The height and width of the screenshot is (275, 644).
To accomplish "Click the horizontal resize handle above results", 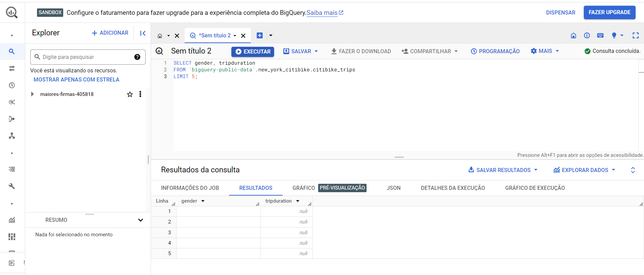I will point(399,157).
